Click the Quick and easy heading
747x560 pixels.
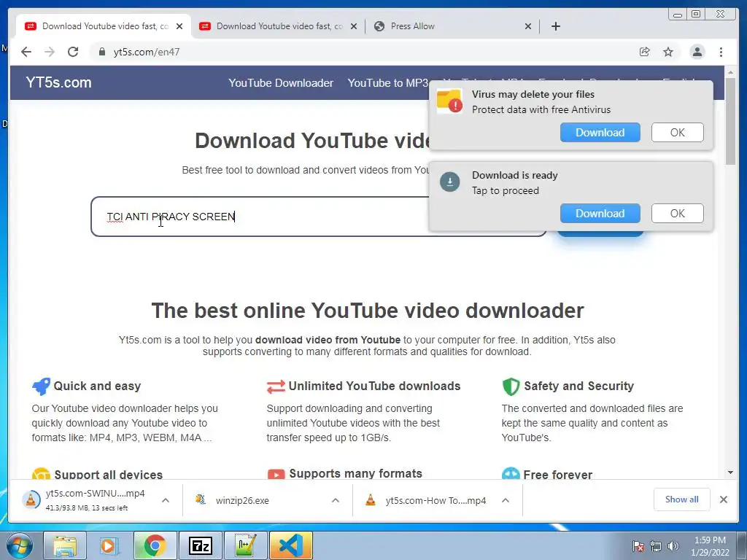pyautogui.click(x=97, y=386)
